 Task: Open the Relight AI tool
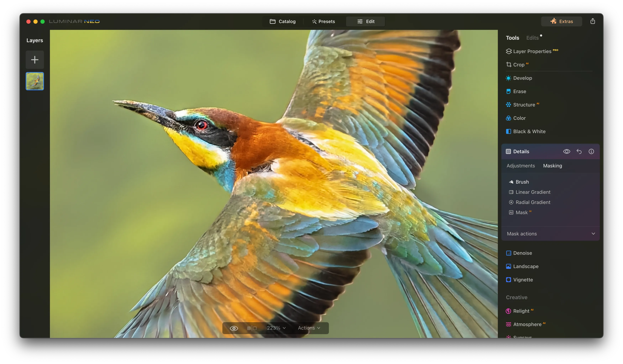(521, 311)
